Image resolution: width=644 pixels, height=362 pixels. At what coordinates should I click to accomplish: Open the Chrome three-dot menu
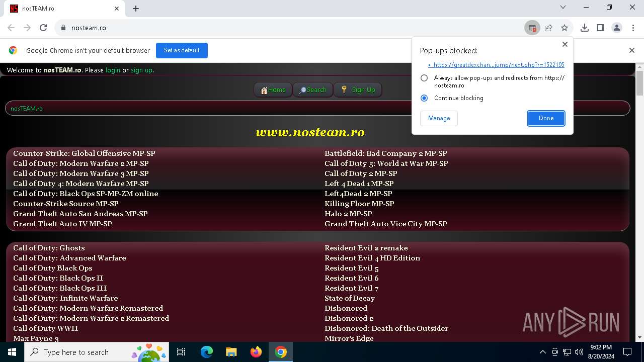click(x=633, y=28)
